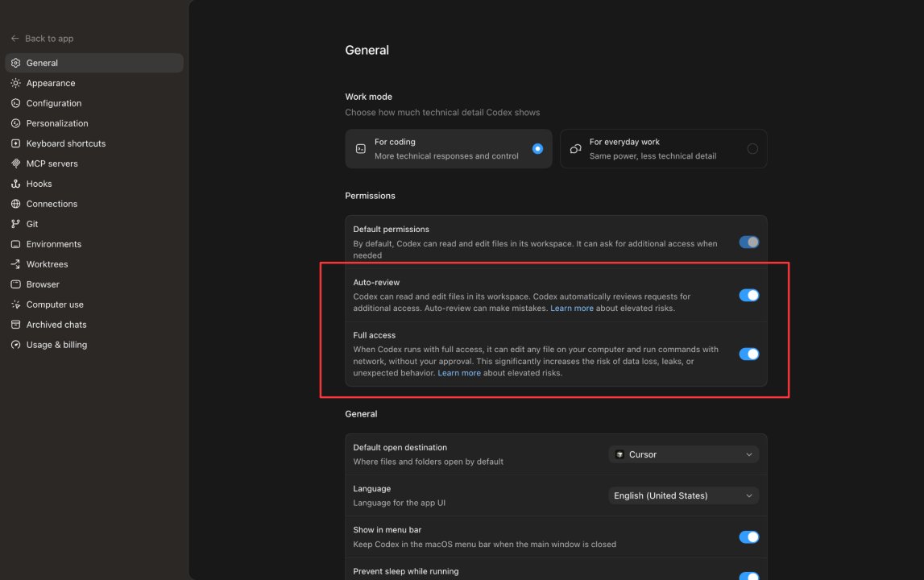Click the MCP servers icon
This screenshot has height=580, width=924.
tap(16, 164)
